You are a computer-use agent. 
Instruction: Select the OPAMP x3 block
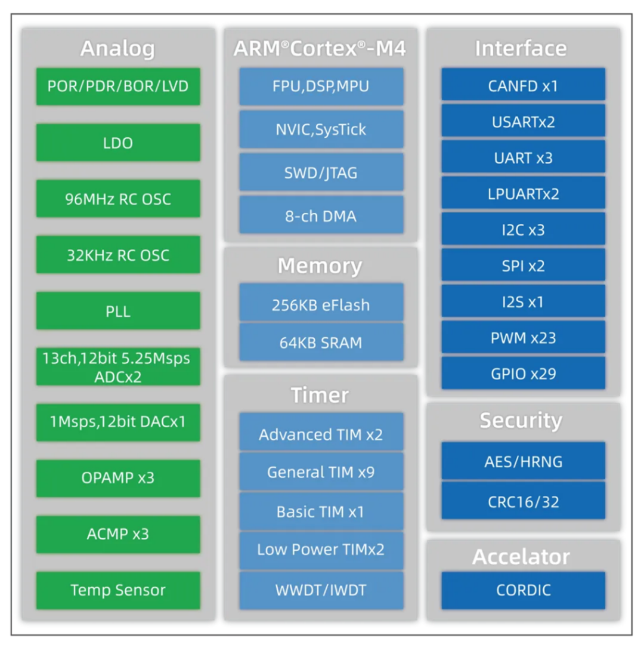(118, 479)
